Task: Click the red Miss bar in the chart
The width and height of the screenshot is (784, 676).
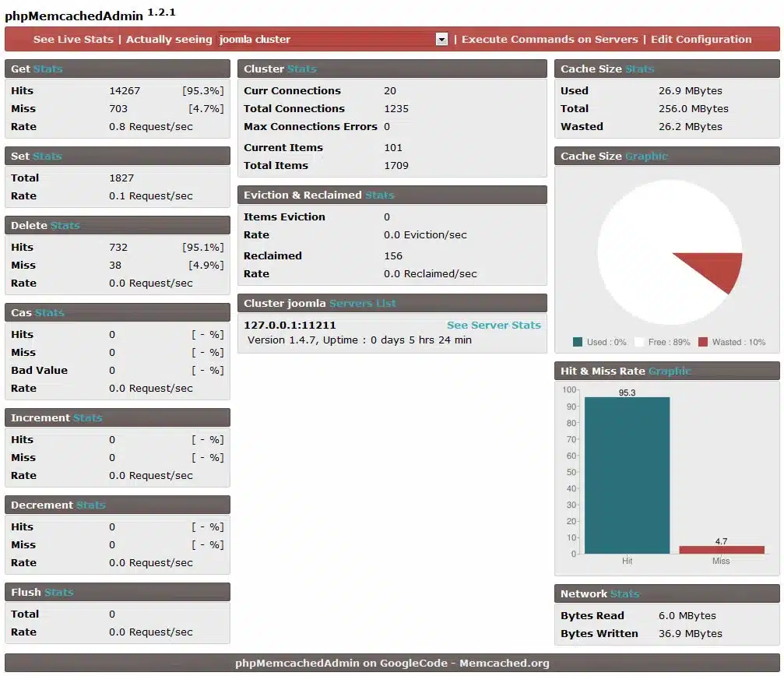Action: pos(721,550)
